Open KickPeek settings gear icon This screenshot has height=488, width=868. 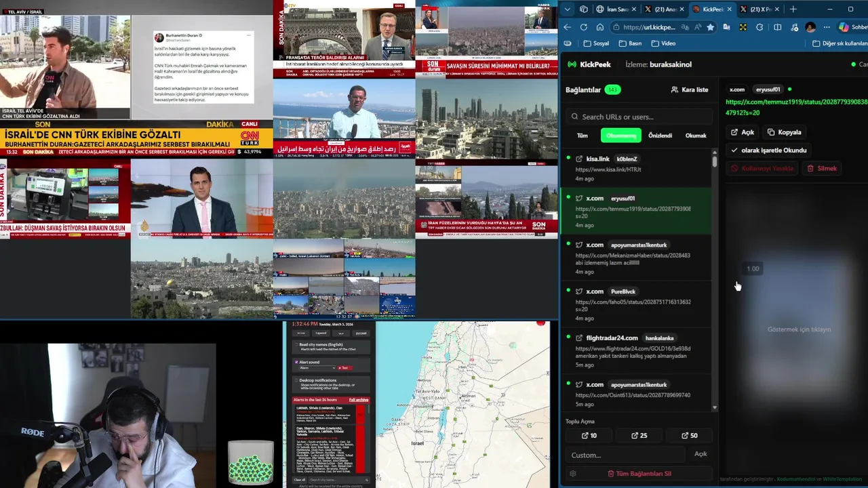pyautogui.click(x=573, y=474)
